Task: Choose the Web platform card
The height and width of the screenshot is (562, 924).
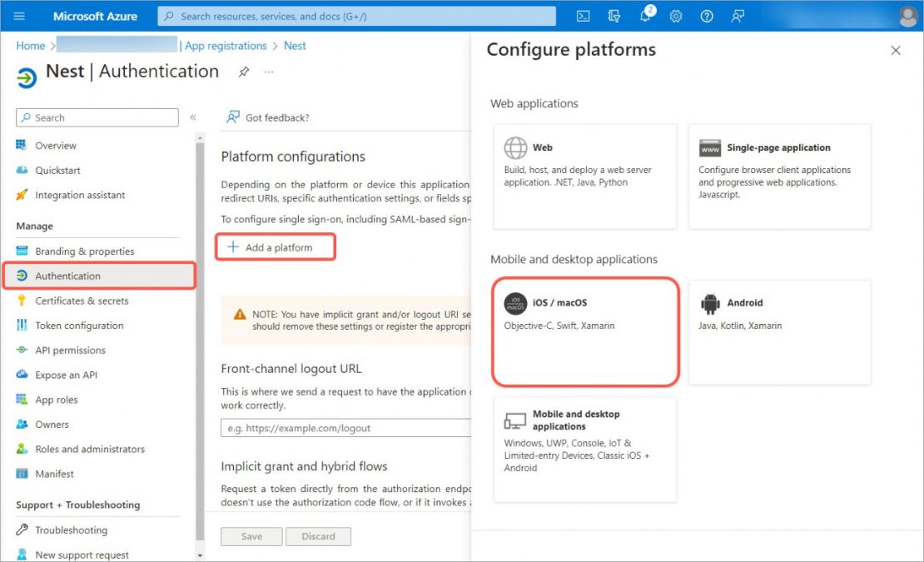Action: 585,177
